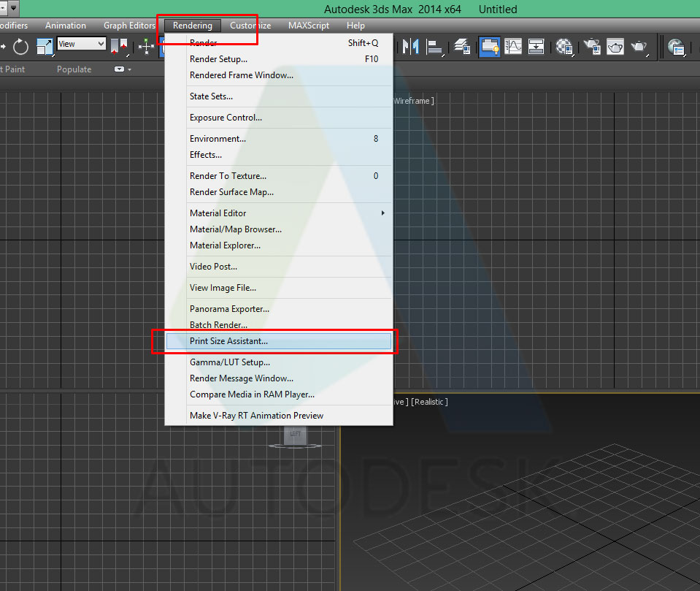Image resolution: width=700 pixels, height=591 pixels.
Task: Open the MAXScript menu
Action: pyautogui.click(x=309, y=26)
